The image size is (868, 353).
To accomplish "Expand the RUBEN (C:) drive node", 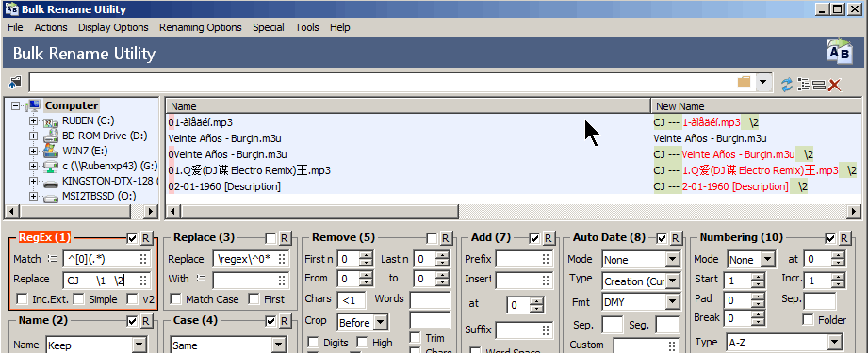I will pyautogui.click(x=34, y=120).
